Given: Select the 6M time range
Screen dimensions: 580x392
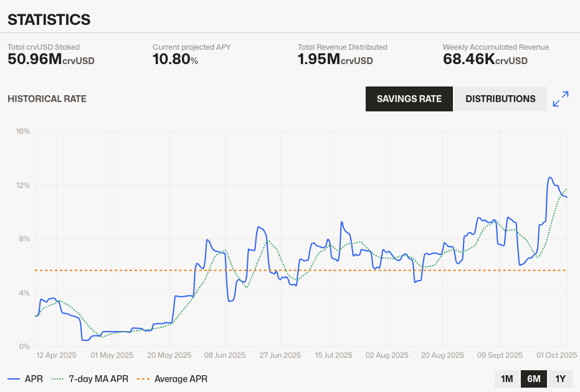Looking at the screenshot, I should [x=533, y=379].
